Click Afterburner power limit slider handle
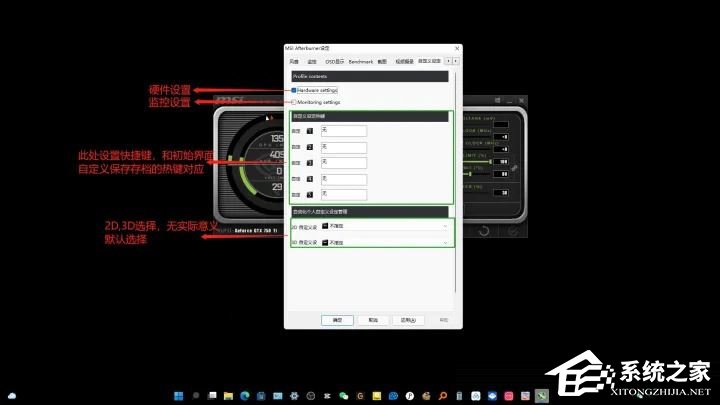 click(x=490, y=162)
